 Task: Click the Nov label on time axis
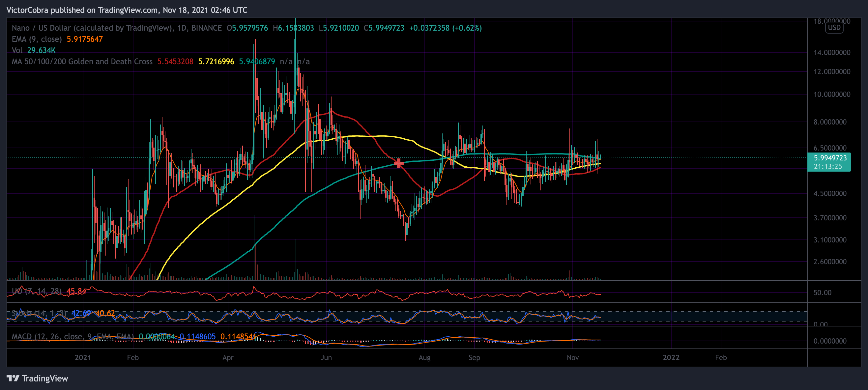point(573,357)
